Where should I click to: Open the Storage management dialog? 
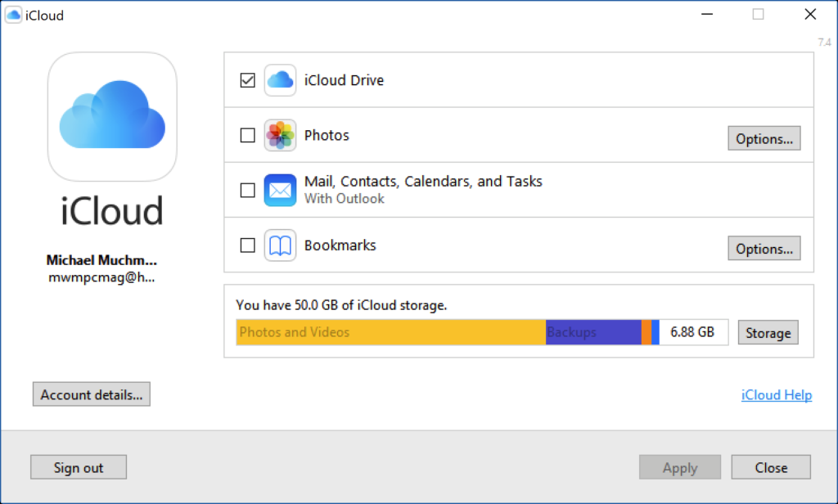[768, 332]
